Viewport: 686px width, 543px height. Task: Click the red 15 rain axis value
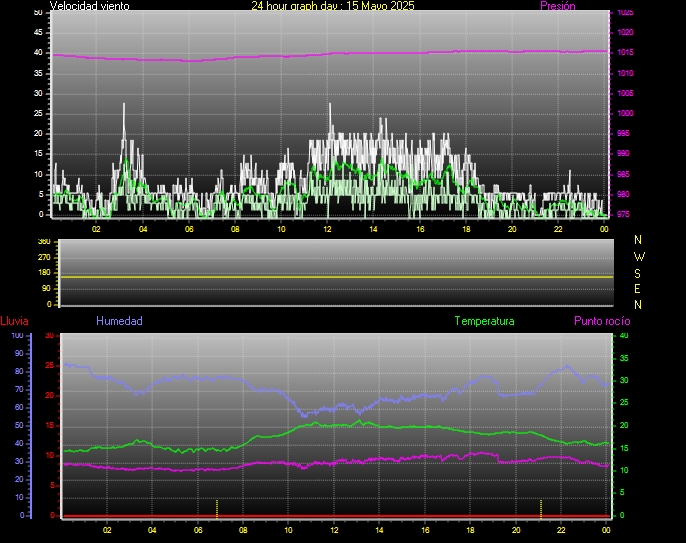(x=49, y=426)
